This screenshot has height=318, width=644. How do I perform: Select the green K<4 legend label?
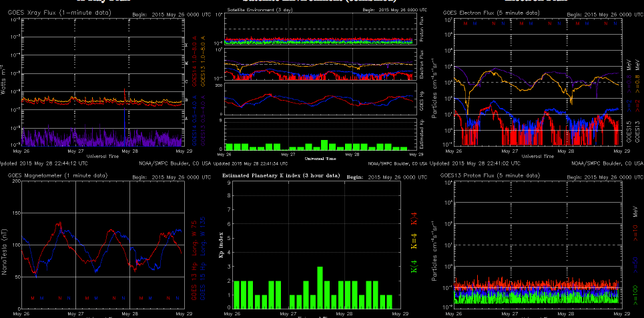pos(414,267)
